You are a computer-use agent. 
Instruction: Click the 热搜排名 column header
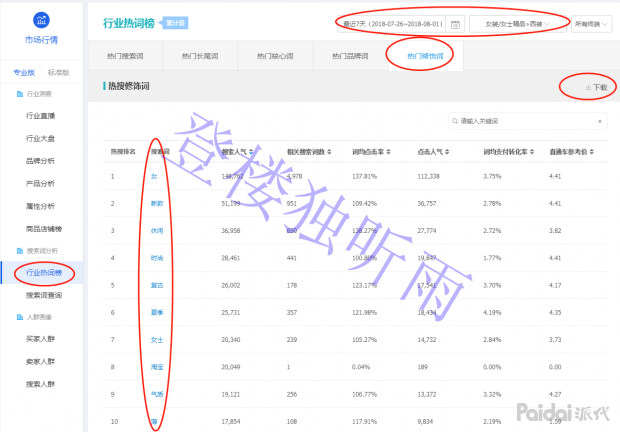123,152
